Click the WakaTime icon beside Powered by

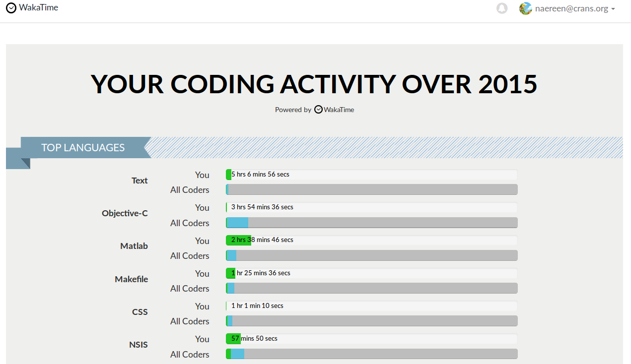click(319, 110)
